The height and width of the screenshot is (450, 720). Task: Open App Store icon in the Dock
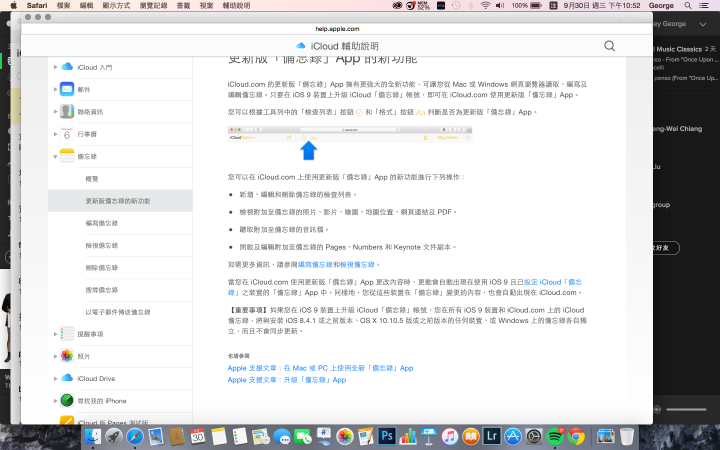(x=513, y=436)
